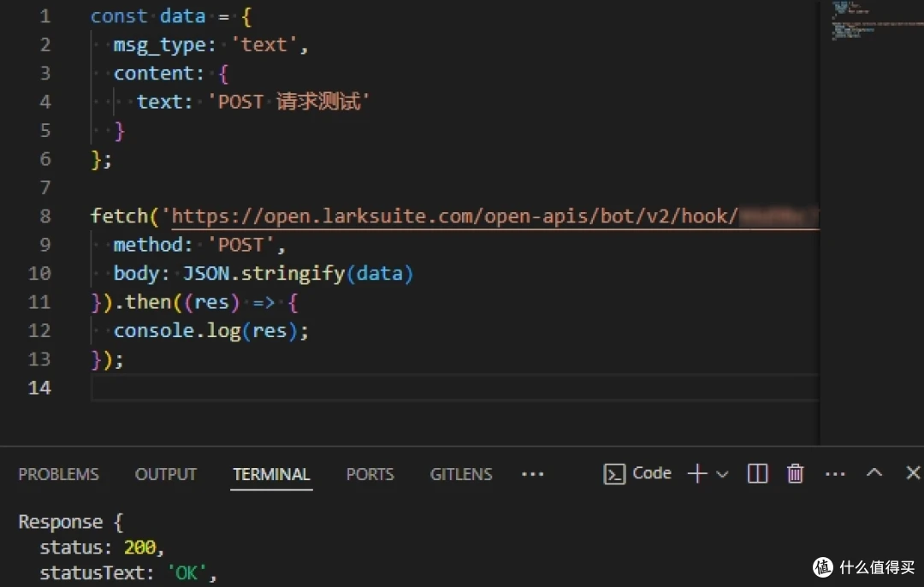Click statusText value 'OK' in terminal
Image resolution: width=924 pixels, height=587 pixels.
click(187, 572)
